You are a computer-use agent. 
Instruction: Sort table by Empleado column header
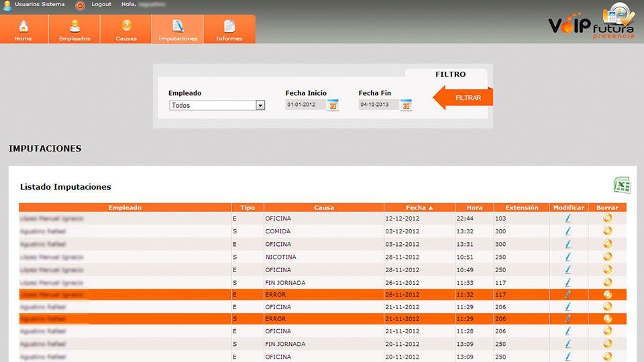click(125, 208)
